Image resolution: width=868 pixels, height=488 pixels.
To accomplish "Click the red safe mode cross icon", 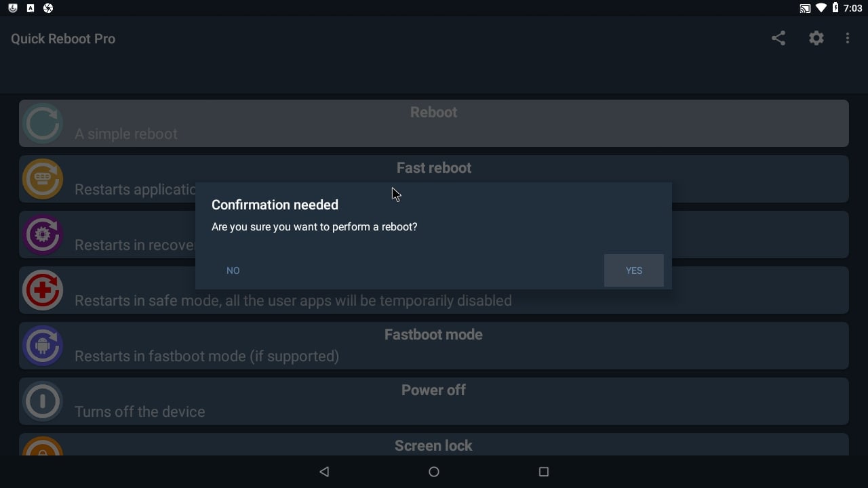I will (42, 290).
